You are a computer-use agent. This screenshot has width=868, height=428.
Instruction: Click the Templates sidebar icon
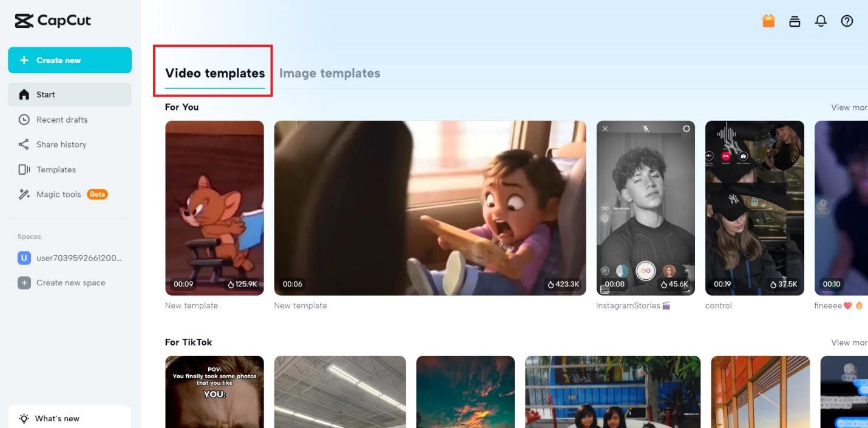click(x=24, y=169)
